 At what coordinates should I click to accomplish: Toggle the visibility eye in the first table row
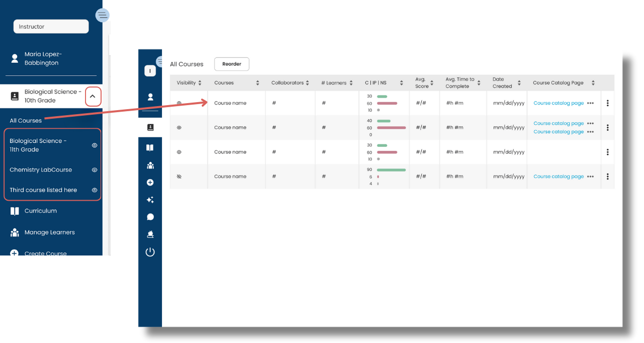pyautogui.click(x=179, y=103)
